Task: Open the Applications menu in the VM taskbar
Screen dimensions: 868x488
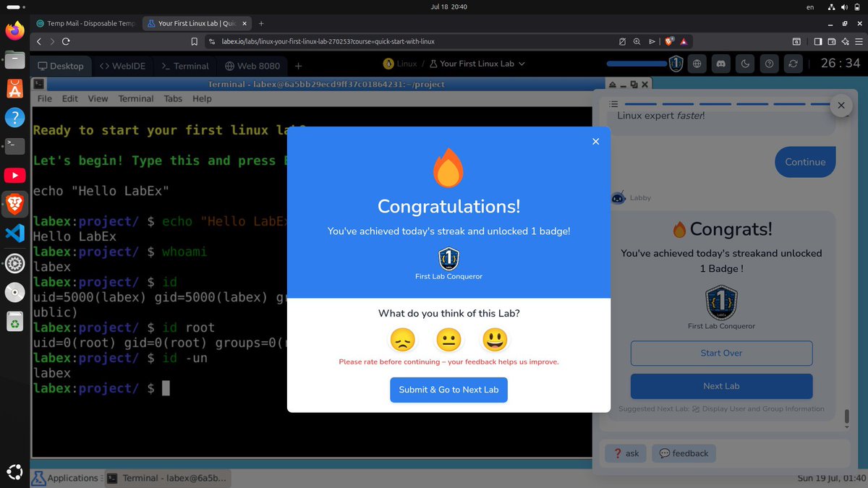Action: point(66,478)
